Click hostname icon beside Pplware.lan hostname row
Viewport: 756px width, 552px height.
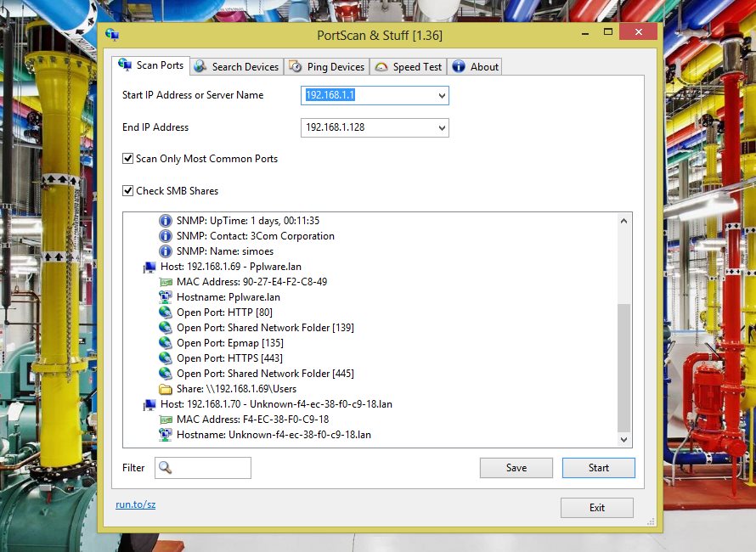[x=166, y=297]
